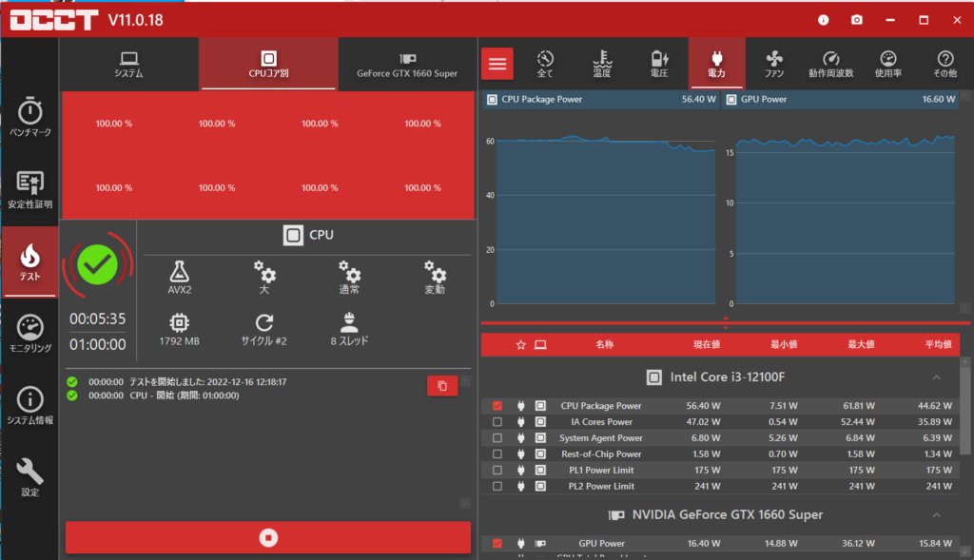Image resolution: width=974 pixels, height=560 pixels.
Task: Show 全て sensors category
Action: tap(545, 64)
